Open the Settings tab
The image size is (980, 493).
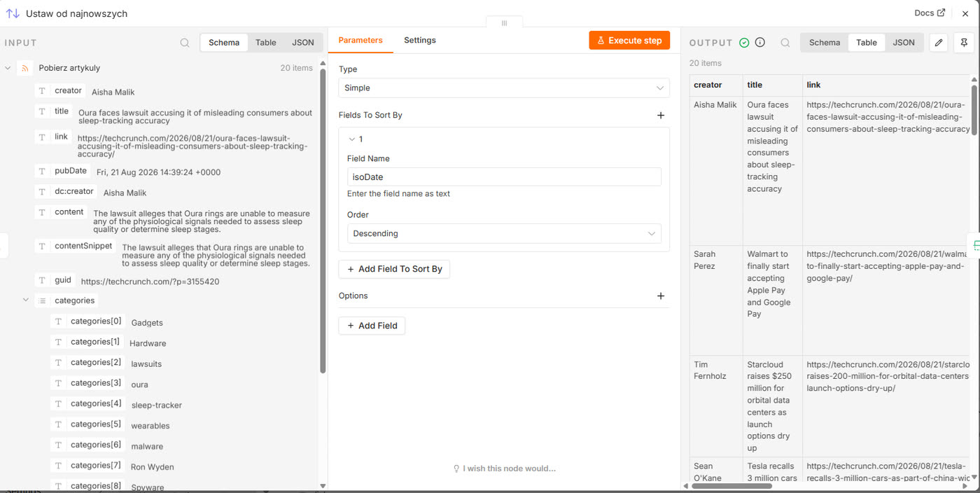(420, 40)
